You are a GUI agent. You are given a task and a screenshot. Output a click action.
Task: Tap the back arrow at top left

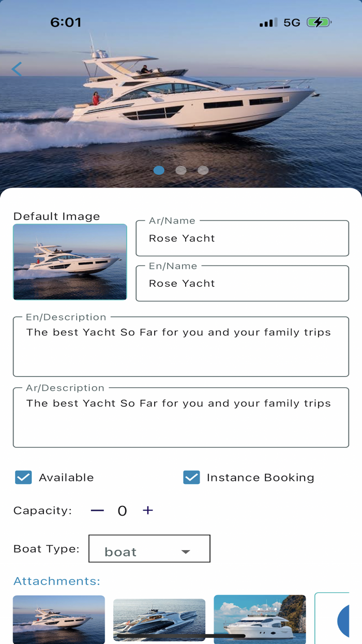click(16, 69)
